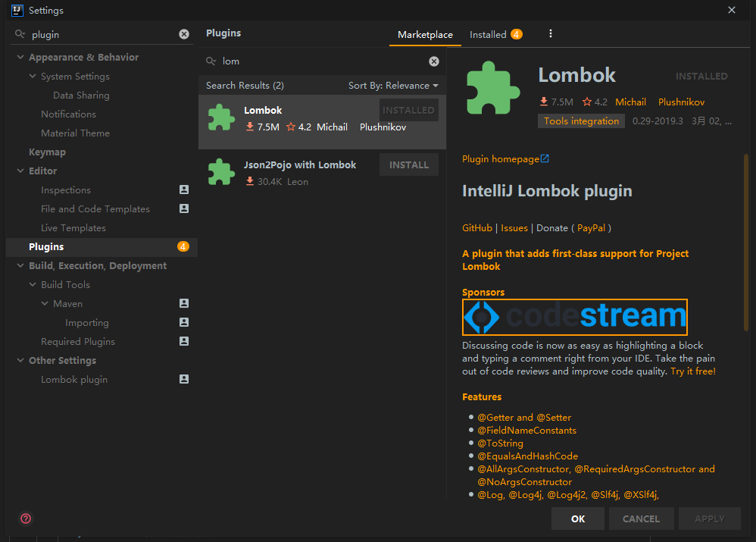Screen dimensions: 756x542
Task: Open the @ToString feature link
Action: 500,443
